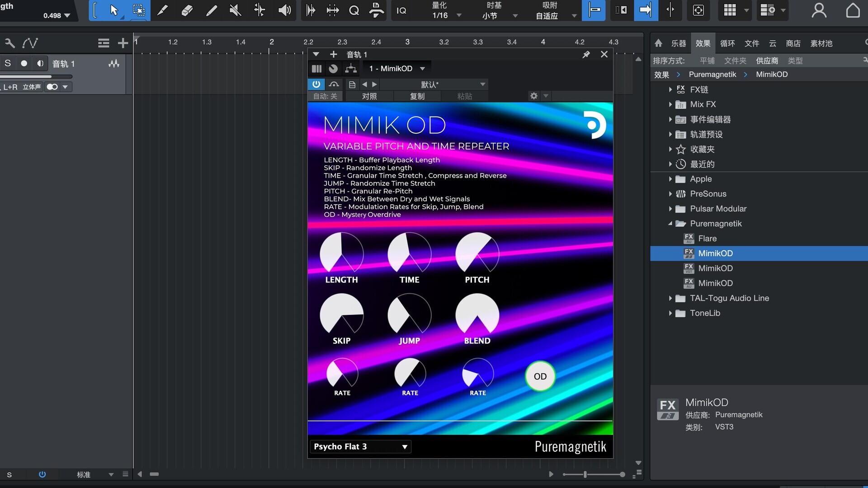
Task: Open plugin window channel editor icon
Action: [x=316, y=69]
